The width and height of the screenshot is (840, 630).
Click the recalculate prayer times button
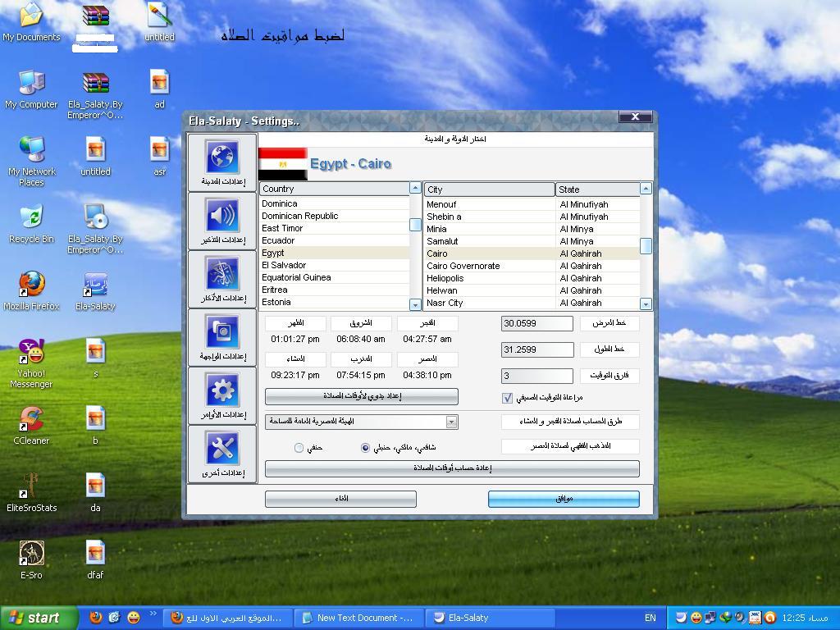pos(452,468)
